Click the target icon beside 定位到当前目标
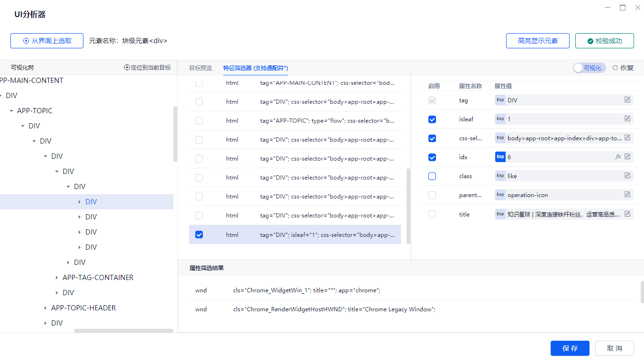Image resolution: width=644 pixels, height=362 pixels. [127, 68]
